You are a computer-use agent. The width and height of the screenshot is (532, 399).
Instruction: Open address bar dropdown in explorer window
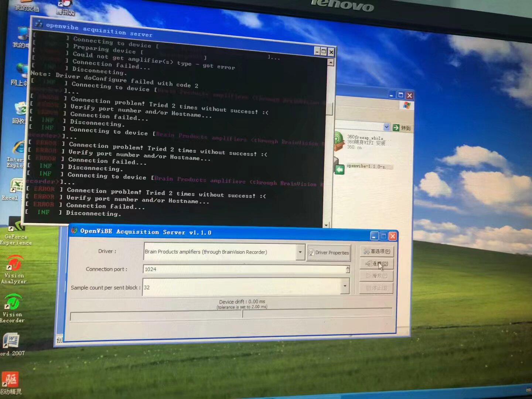386,127
